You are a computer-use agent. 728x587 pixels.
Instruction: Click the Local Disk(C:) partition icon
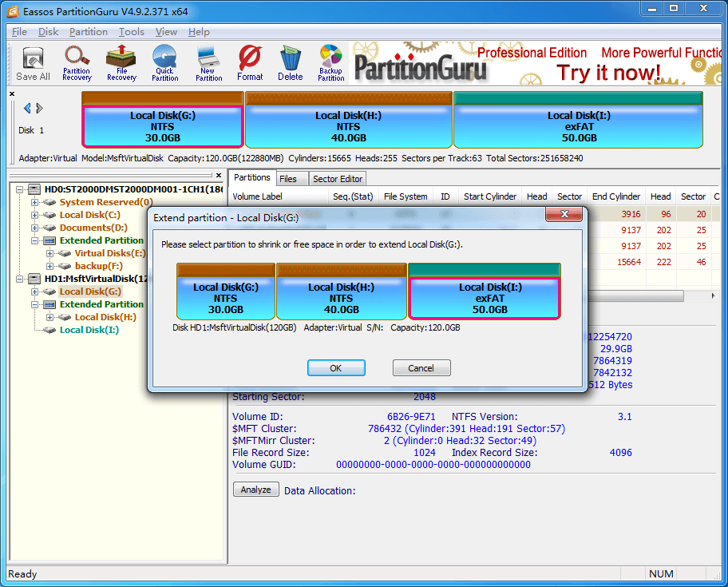click(x=49, y=215)
